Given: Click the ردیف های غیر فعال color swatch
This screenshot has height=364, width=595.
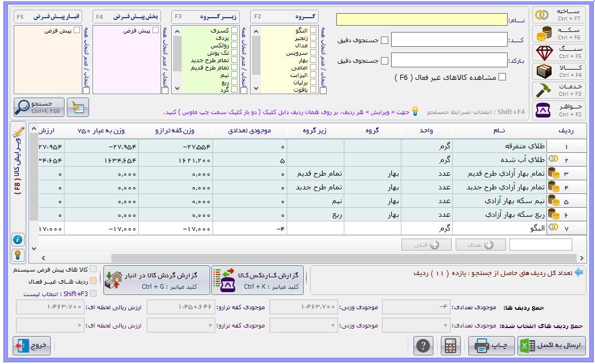Looking at the screenshot, I should click(93, 281).
